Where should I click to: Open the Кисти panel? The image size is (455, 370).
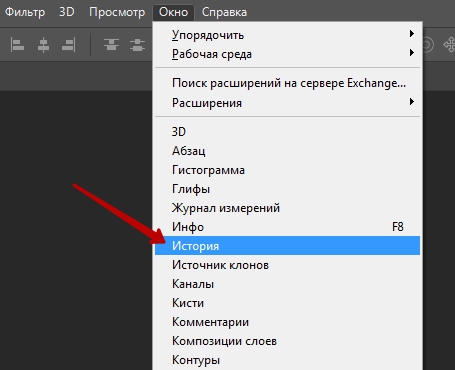pyautogui.click(x=287, y=303)
